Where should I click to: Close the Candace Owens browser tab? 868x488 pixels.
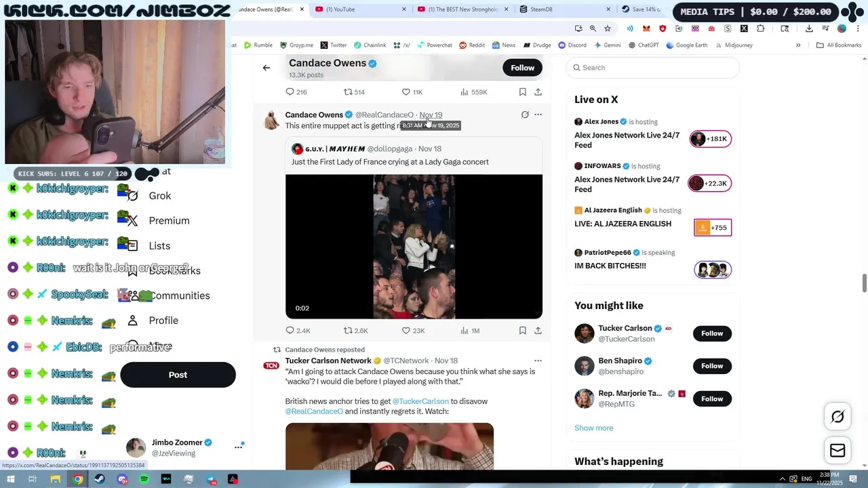tap(301, 9)
